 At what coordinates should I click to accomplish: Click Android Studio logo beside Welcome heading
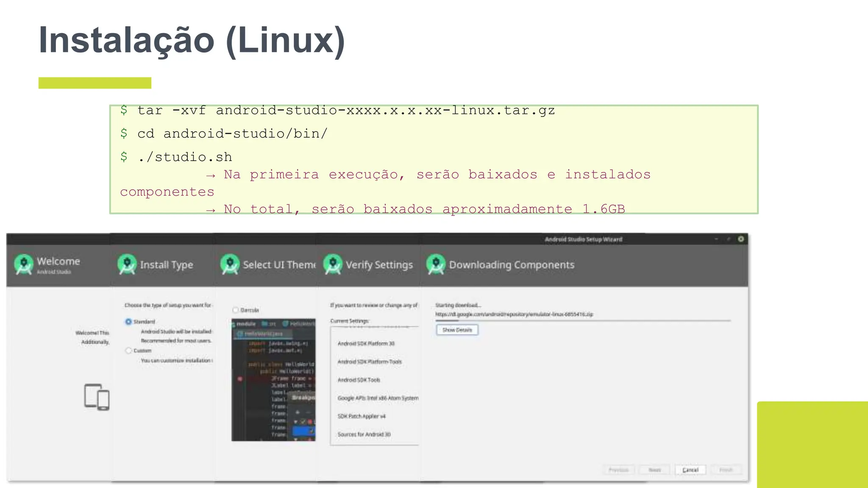24,264
